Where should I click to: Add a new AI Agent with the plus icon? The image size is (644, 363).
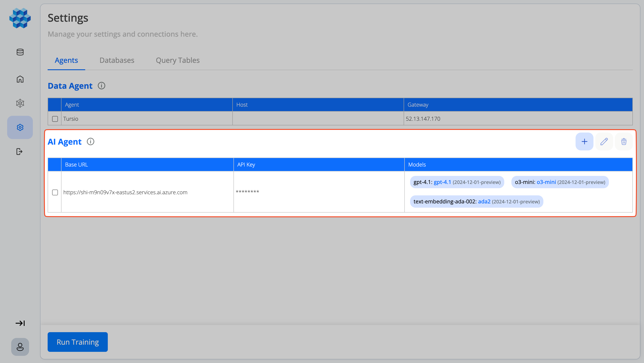(x=584, y=141)
